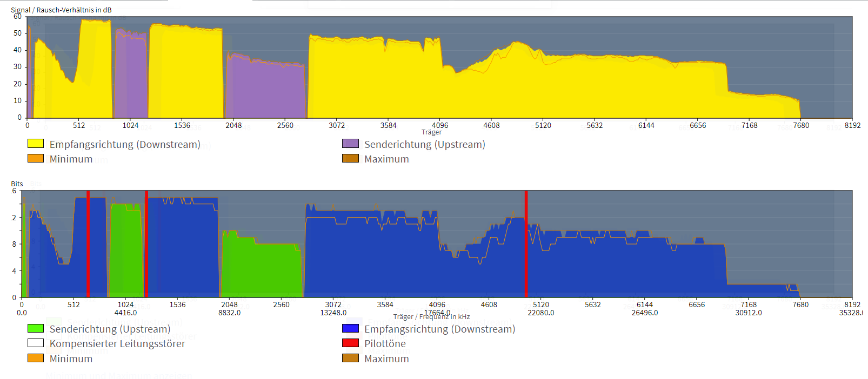Image resolution: width=868 pixels, height=379 pixels.
Task: Click frequency value '13248.0' on Bits chart
Action: coord(333,313)
